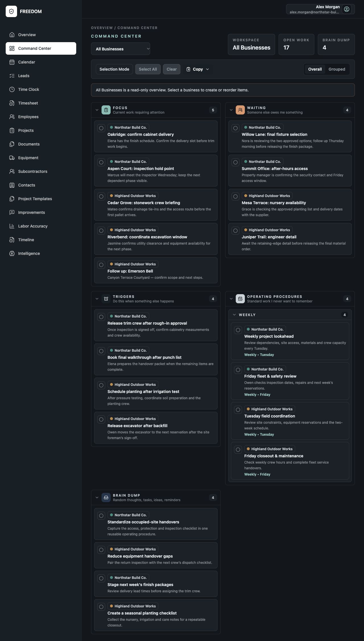This screenshot has width=364, height=641.
Task: Collapse the Triggers section chevron
Action: [x=97, y=299]
